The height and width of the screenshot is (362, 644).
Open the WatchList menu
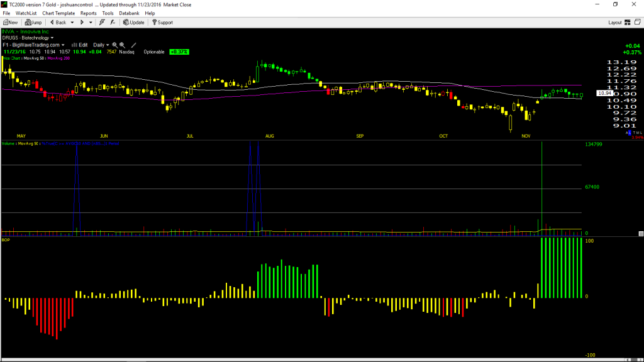click(26, 13)
